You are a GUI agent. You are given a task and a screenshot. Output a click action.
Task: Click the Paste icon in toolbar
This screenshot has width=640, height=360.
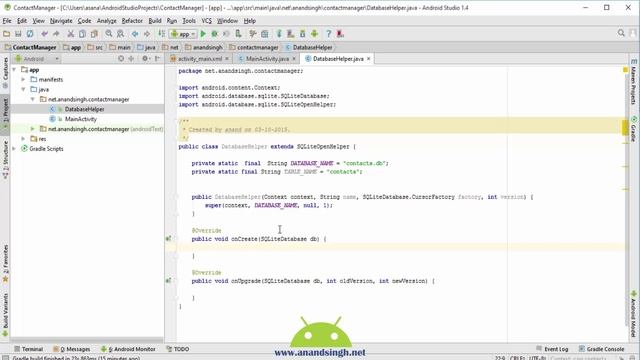click(94, 34)
